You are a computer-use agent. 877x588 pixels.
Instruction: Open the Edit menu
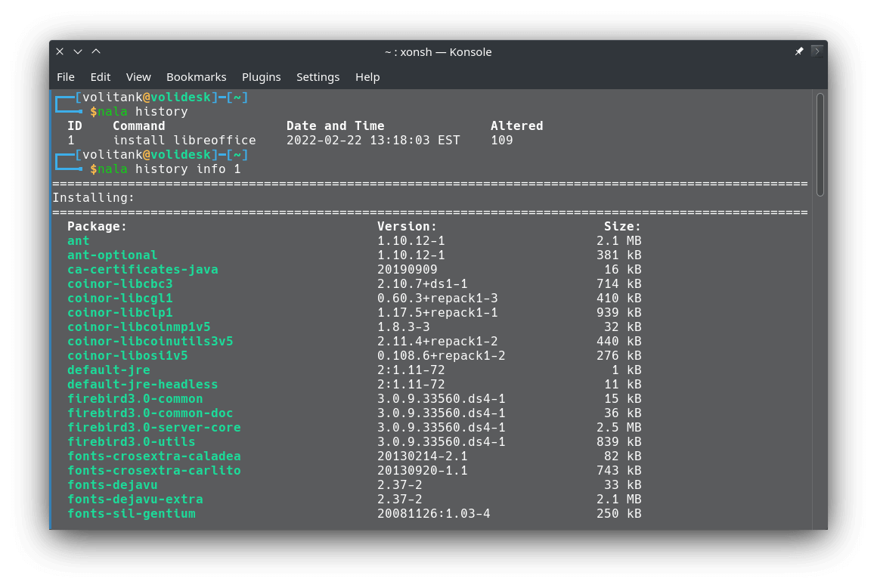pyautogui.click(x=100, y=77)
